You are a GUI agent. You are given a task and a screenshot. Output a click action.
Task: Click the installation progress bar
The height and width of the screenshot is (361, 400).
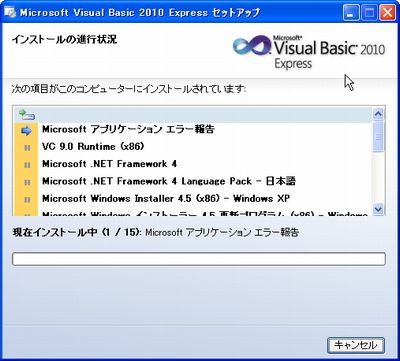(x=199, y=259)
